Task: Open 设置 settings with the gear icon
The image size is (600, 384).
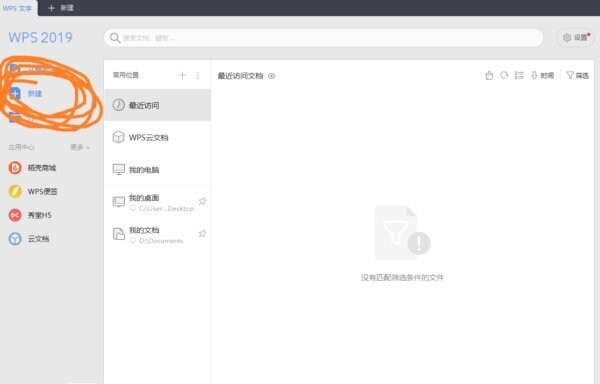Action: pos(576,37)
